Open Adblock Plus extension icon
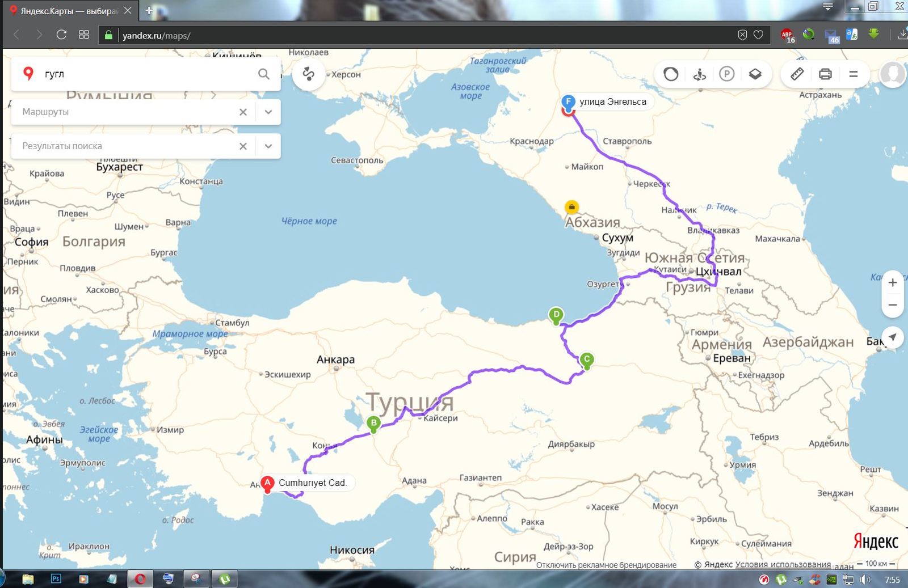The image size is (908, 588). click(787, 35)
